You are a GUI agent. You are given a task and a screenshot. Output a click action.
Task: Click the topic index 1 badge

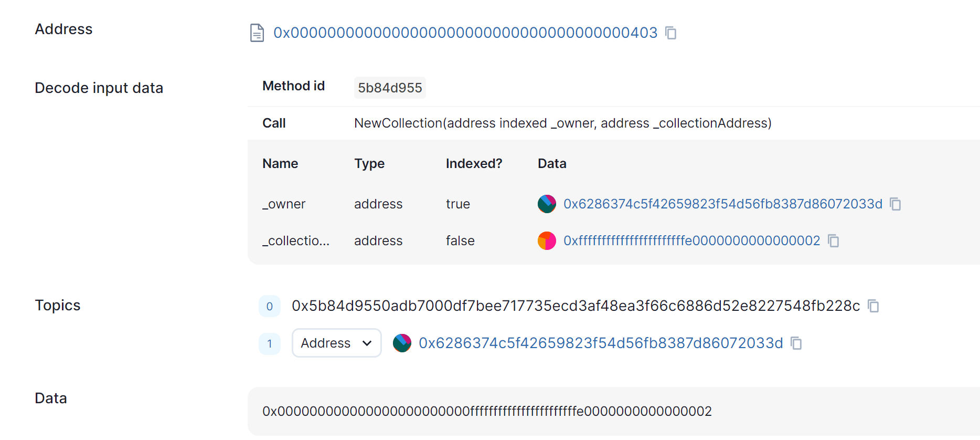(x=270, y=344)
